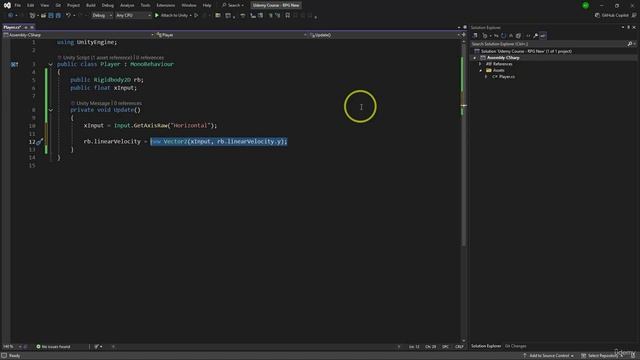Pin the Player.cs tab
The height and width of the screenshot is (360, 640).
[26, 27]
